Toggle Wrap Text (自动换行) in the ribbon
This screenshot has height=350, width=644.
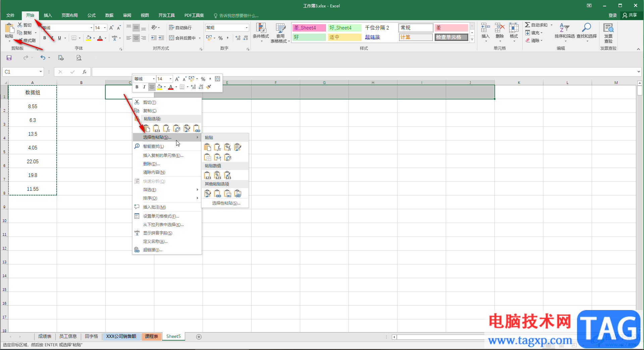pyautogui.click(x=180, y=28)
